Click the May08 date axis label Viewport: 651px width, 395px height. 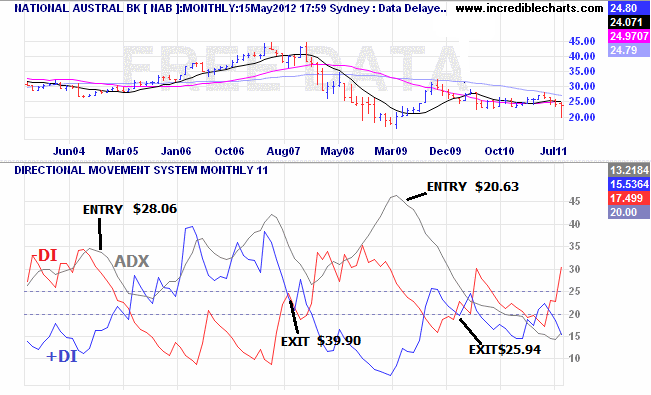point(337,151)
